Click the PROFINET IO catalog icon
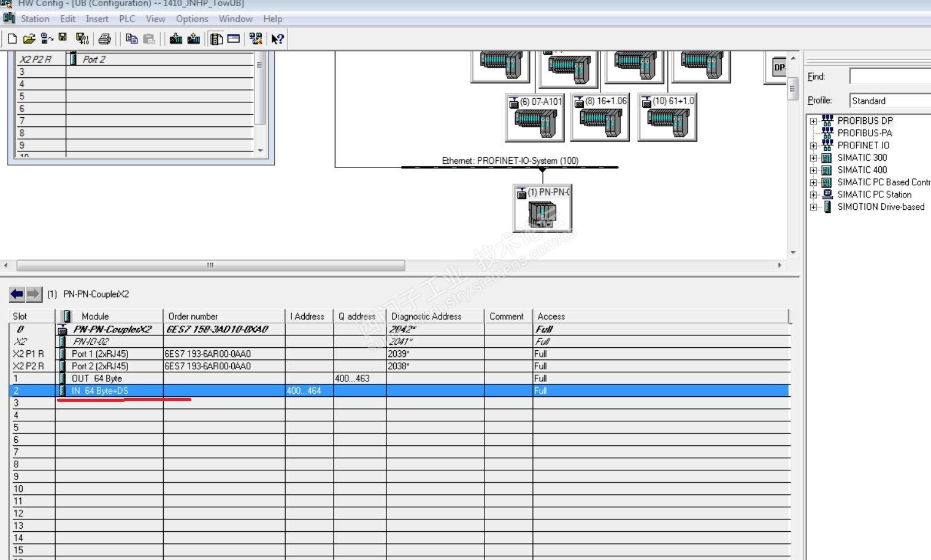This screenshot has width=931, height=560. [x=827, y=145]
